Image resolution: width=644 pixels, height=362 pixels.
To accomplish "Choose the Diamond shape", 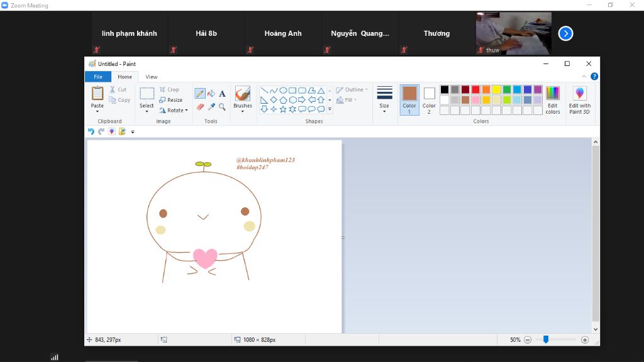I will 274,100.
